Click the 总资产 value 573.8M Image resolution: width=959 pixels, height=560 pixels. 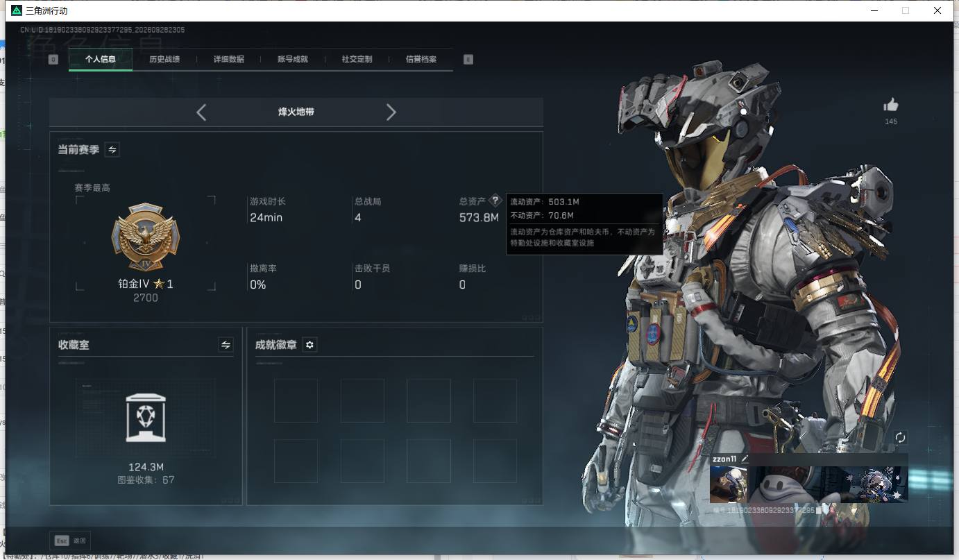[x=479, y=217]
